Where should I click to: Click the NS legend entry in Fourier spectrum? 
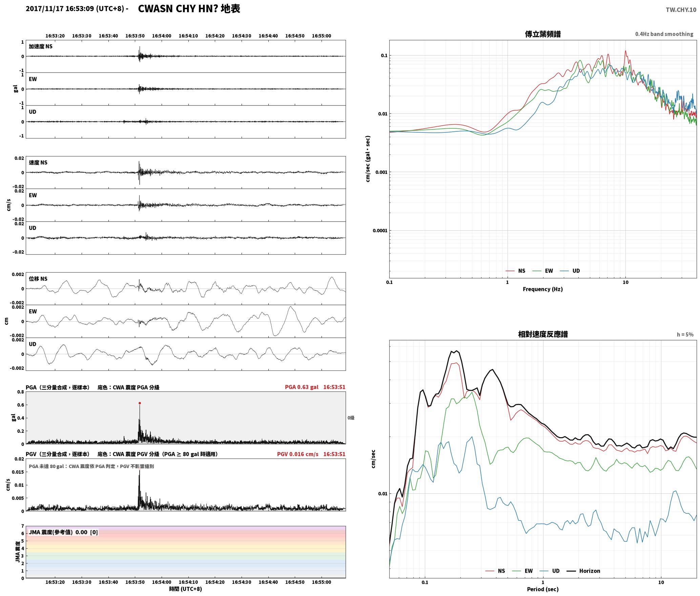coord(515,271)
